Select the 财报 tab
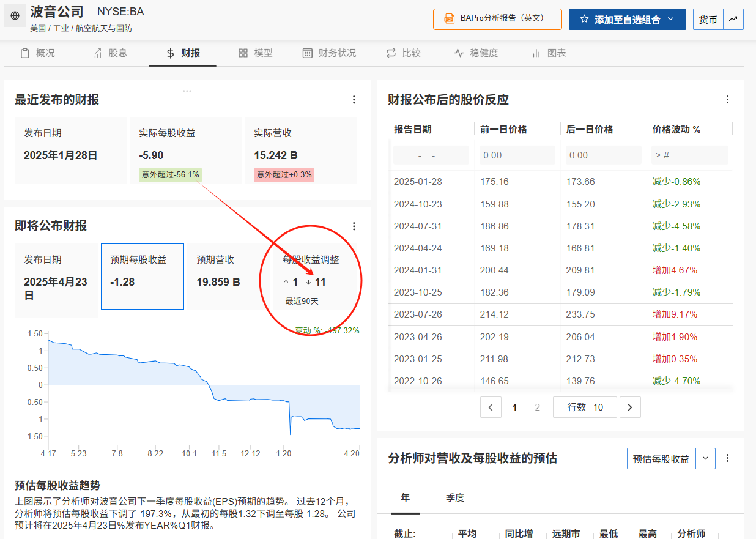Image resolution: width=756 pixels, height=539 pixels. pyautogui.click(x=183, y=53)
